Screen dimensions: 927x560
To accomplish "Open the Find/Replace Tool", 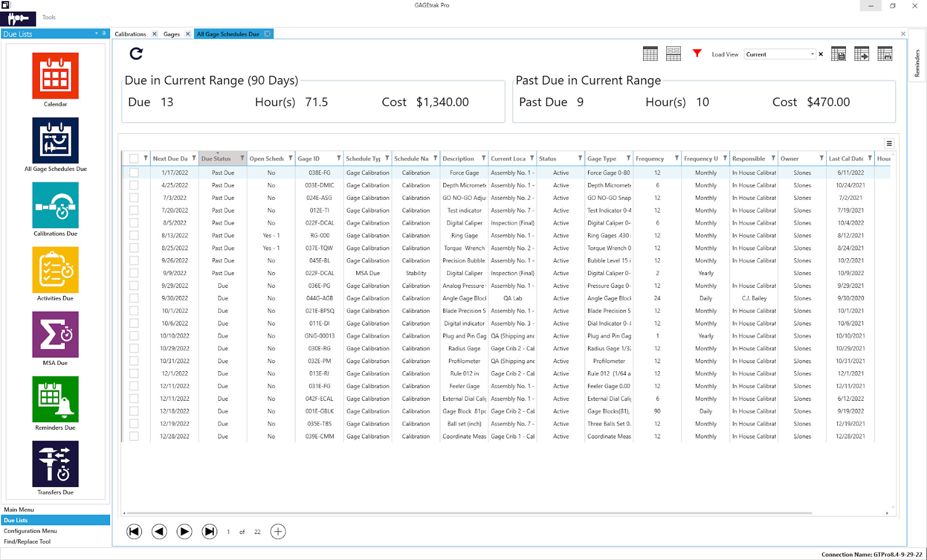I will [27, 541].
